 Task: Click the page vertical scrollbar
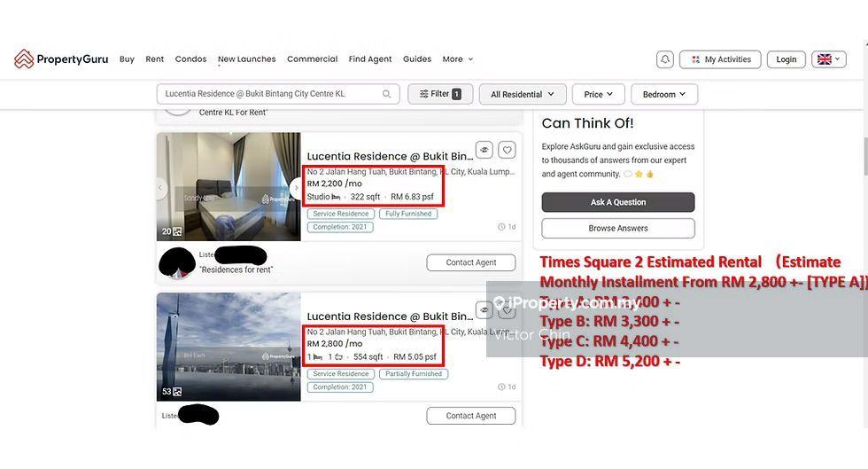[x=864, y=155]
